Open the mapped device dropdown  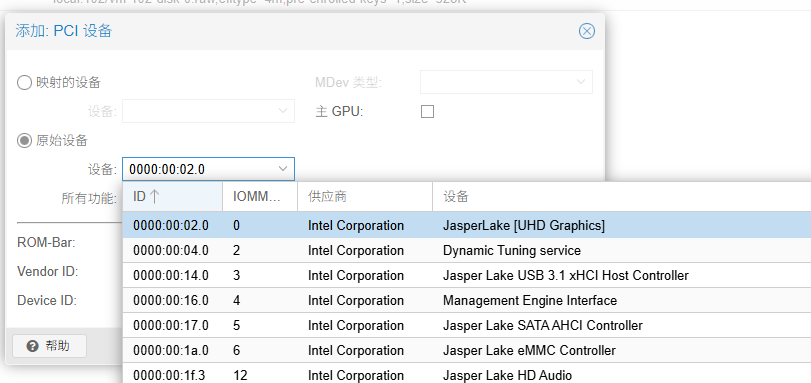[283, 111]
